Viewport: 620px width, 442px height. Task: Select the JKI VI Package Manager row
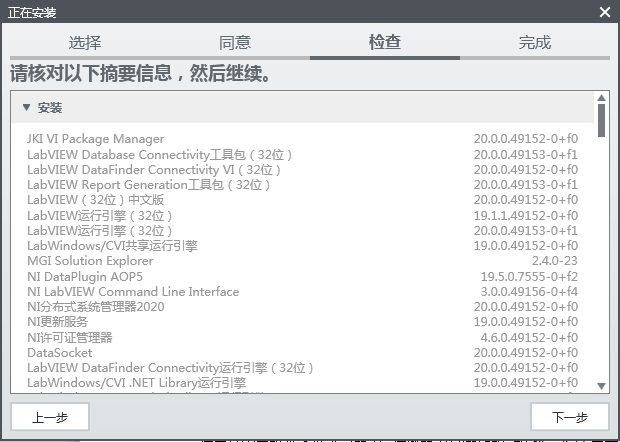pyautogui.click(x=302, y=139)
